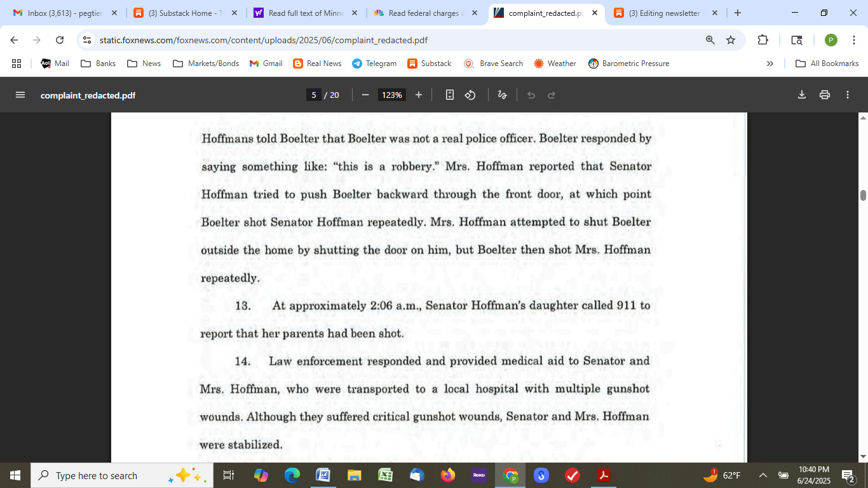Click the undo arrow in the PDF toolbar
Image resolution: width=868 pixels, height=488 pixels.
531,95
